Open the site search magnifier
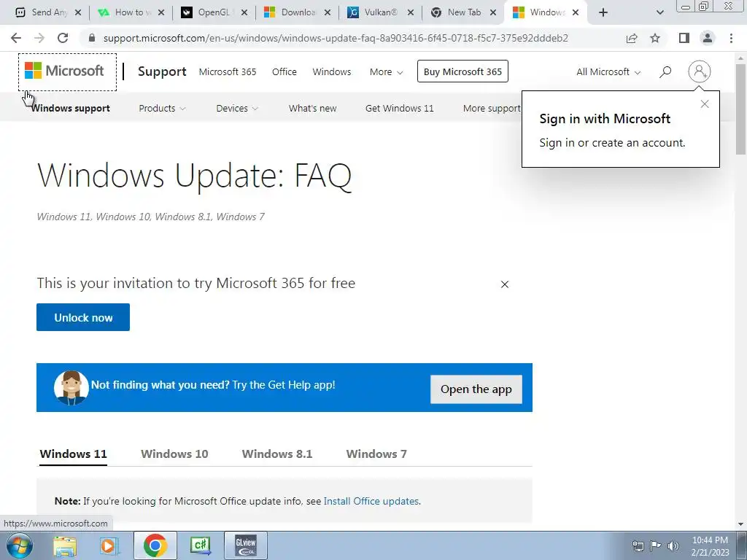747x560 pixels. pos(665,72)
